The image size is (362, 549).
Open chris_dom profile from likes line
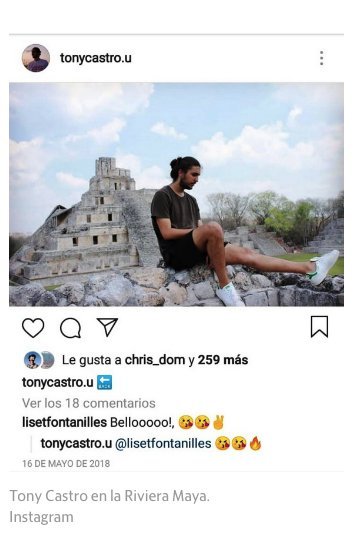tap(155, 360)
